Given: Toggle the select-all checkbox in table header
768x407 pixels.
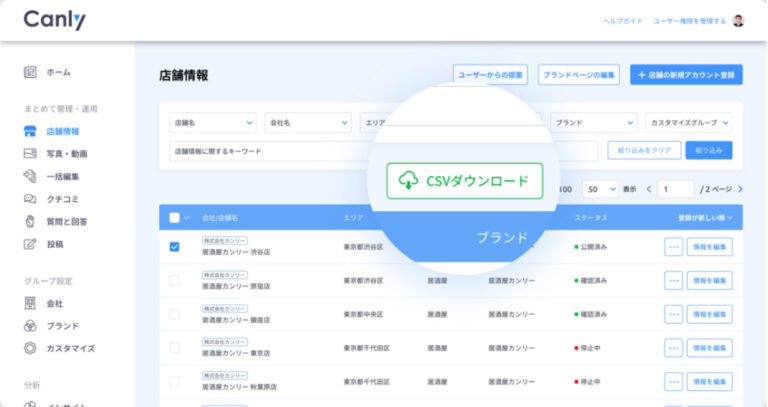Looking at the screenshot, I should coord(175,217).
